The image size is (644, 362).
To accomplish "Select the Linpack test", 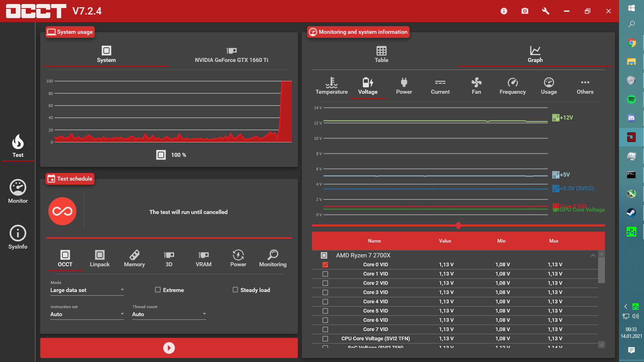I will [100, 258].
